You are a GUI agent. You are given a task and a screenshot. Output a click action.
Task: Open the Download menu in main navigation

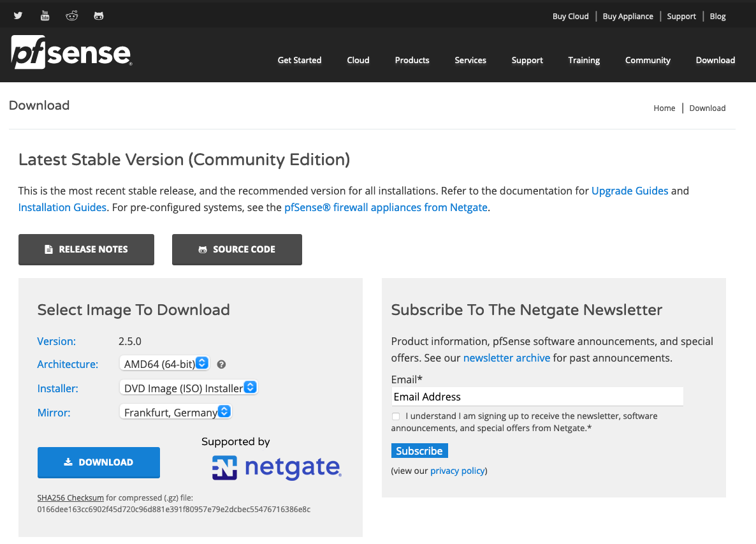tap(715, 61)
